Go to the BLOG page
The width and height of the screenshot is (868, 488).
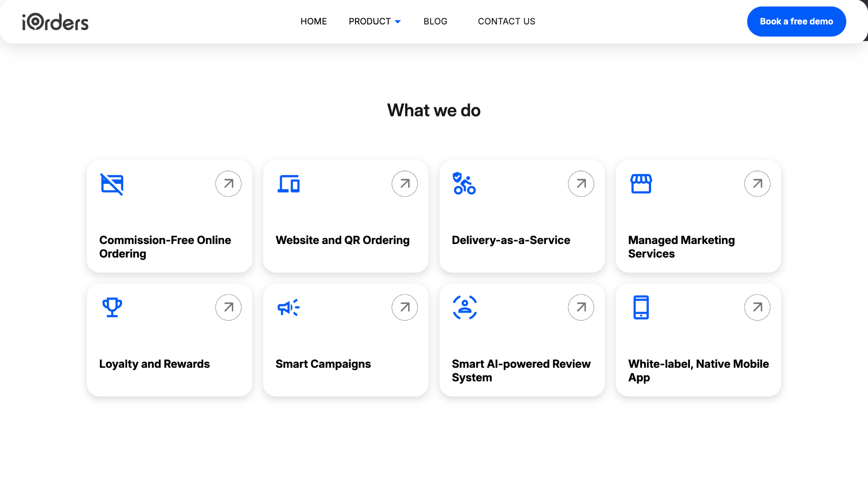point(435,22)
